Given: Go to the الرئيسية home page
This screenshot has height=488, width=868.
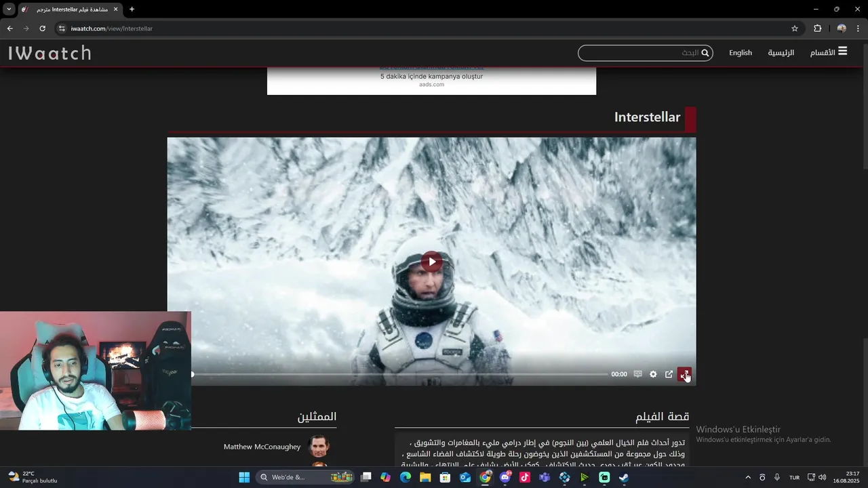Looking at the screenshot, I should (781, 52).
